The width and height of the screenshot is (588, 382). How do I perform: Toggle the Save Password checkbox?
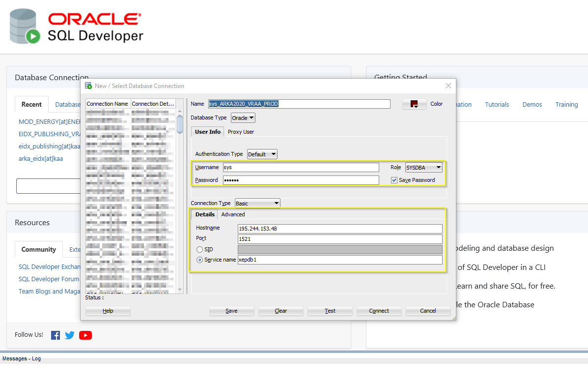(394, 180)
